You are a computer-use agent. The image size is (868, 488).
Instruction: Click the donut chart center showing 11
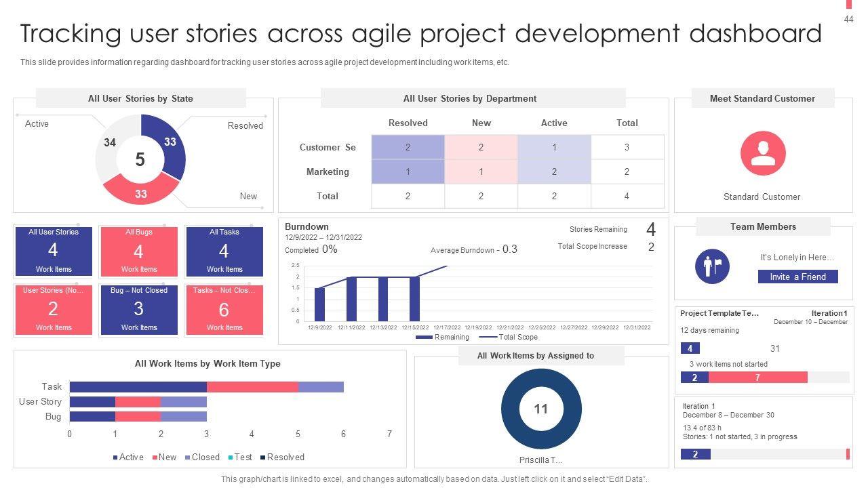coord(540,409)
